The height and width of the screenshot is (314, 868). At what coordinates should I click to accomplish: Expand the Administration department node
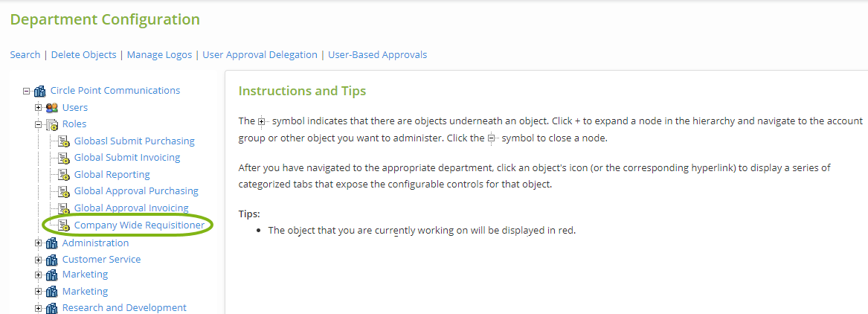[39, 243]
